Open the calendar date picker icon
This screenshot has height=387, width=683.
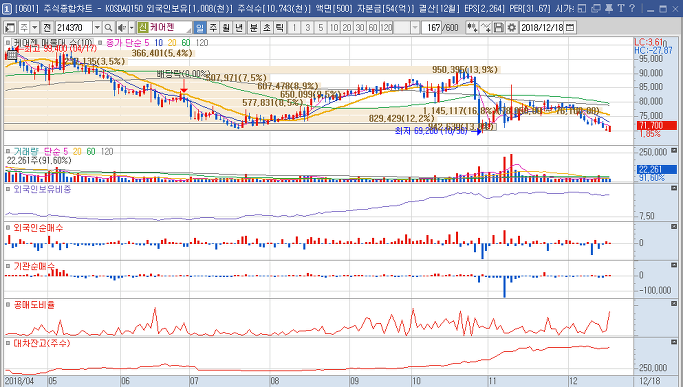[x=570, y=28]
